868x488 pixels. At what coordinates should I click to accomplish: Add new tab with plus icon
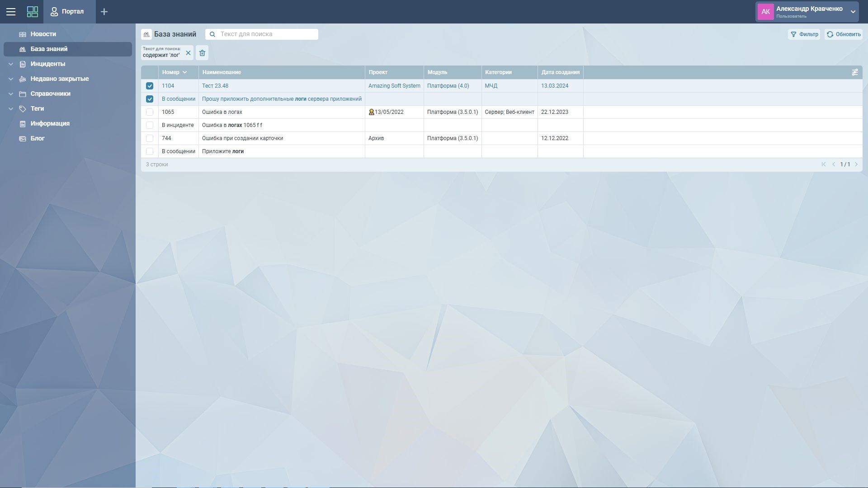104,12
